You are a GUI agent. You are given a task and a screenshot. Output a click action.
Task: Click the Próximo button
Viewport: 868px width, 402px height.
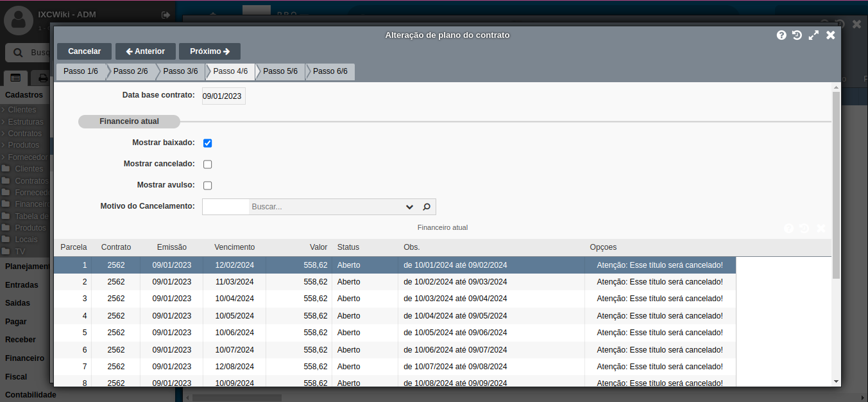pyautogui.click(x=210, y=51)
